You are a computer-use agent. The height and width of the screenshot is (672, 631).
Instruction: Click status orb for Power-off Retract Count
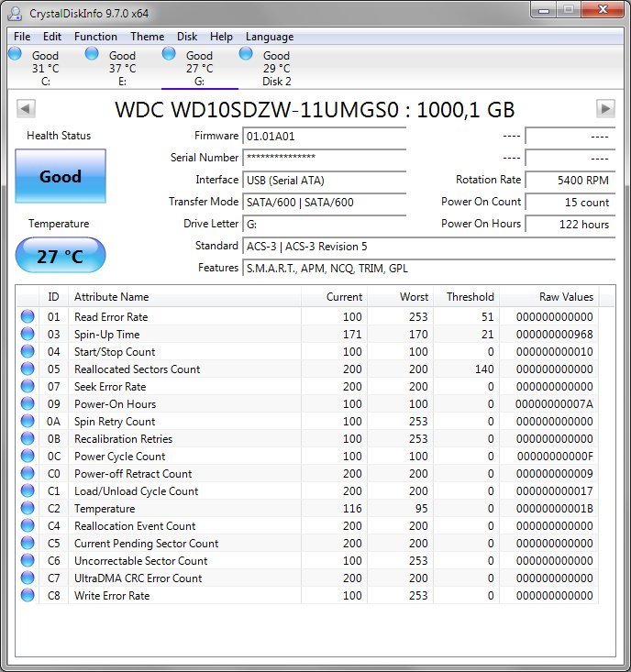pyautogui.click(x=28, y=473)
